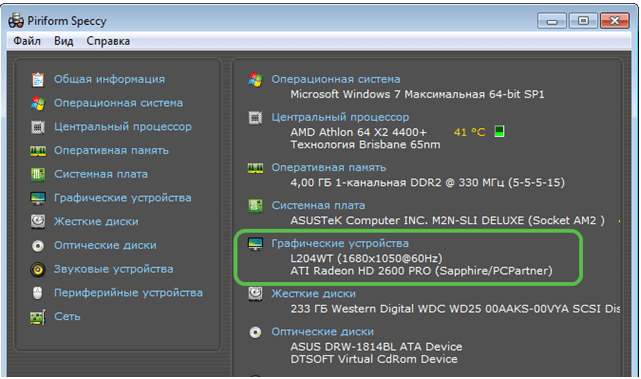Select Жесткие диски in the sidebar
Viewport: 641px width, 379px height.
click(96, 222)
